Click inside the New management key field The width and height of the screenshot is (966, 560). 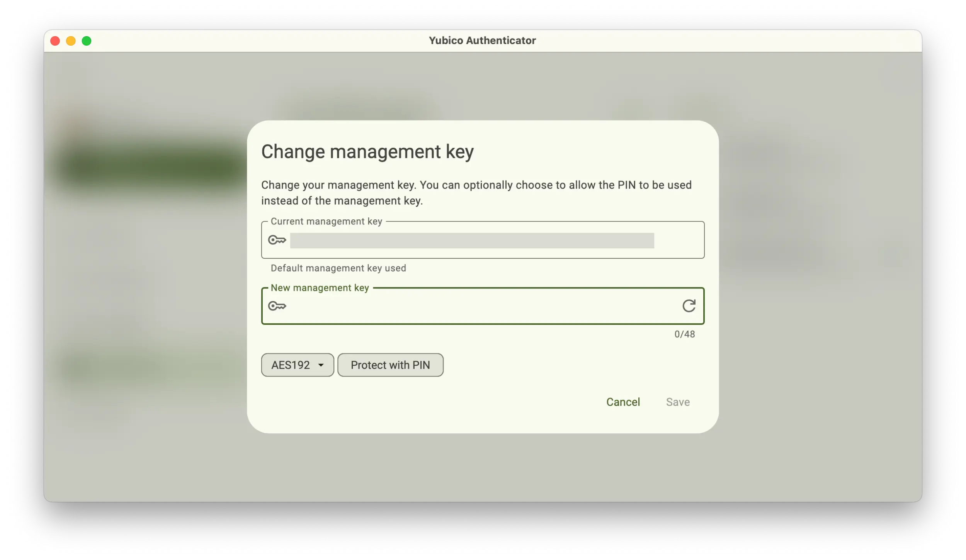(x=464, y=306)
